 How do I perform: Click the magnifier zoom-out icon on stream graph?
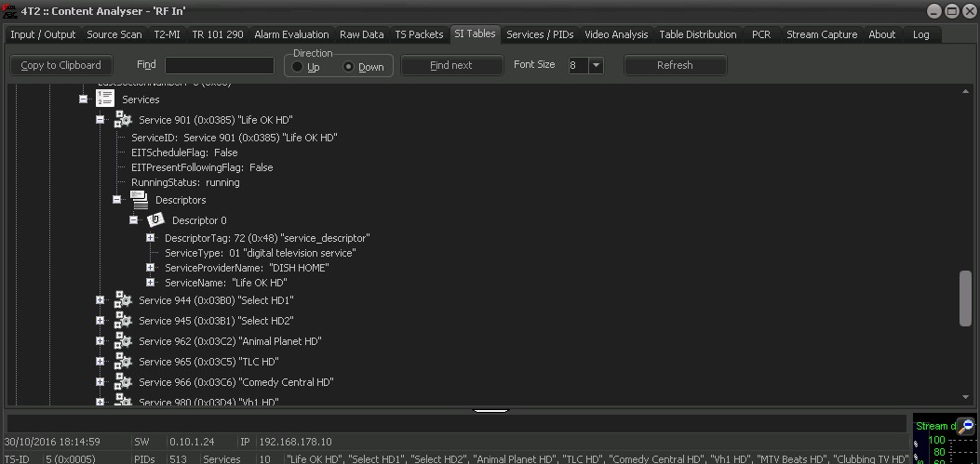967,427
